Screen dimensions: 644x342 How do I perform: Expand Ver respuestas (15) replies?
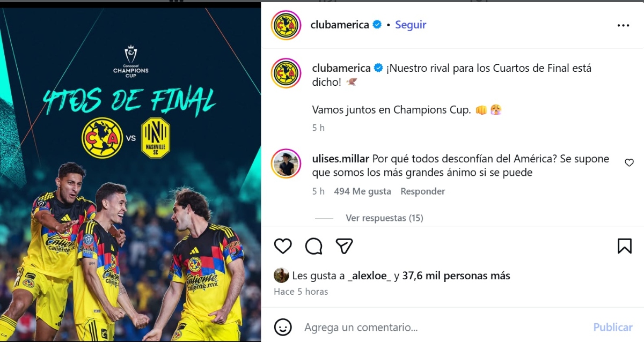click(x=384, y=218)
